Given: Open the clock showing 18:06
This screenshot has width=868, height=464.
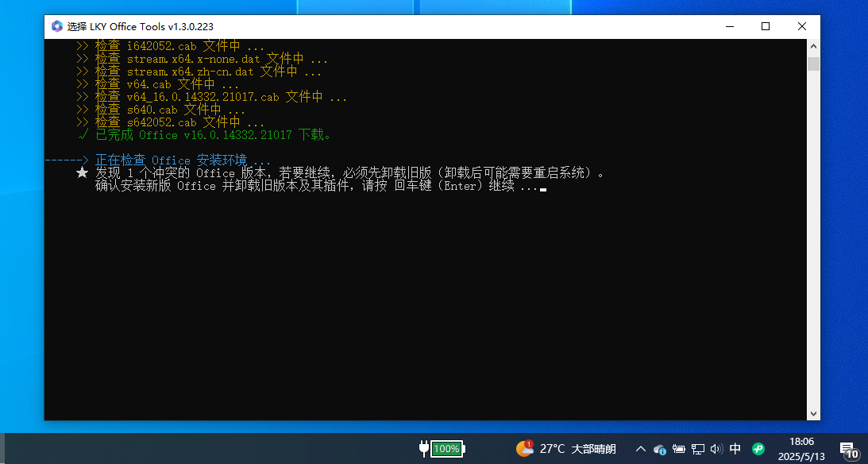Looking at the screenshot, I should tap(801, 441).
